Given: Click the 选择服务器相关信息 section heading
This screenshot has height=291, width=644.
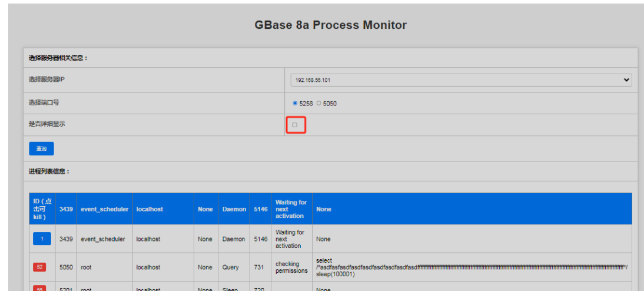Looking at the screenshot, I should pos(58,58).
